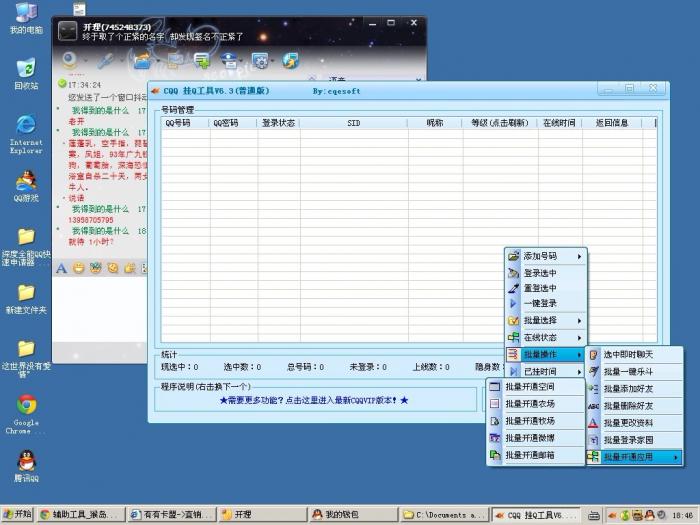Select 批量更改资料 menu item
This screenshot has width=700, height=525.
[x=634, y=423]
